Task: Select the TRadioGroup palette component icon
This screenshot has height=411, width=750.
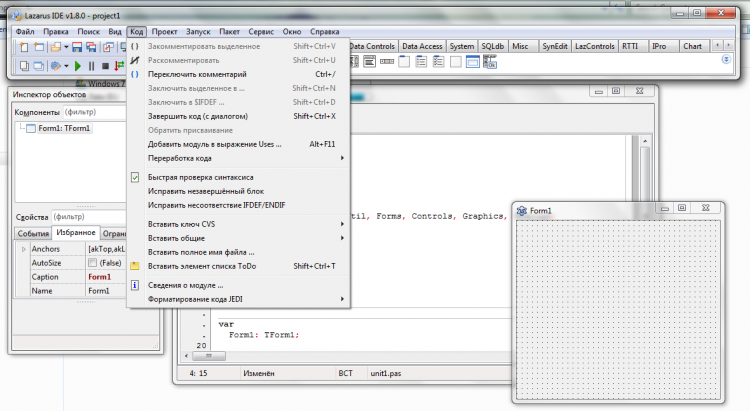Action: pyautogui.click(x=421, y=62)
